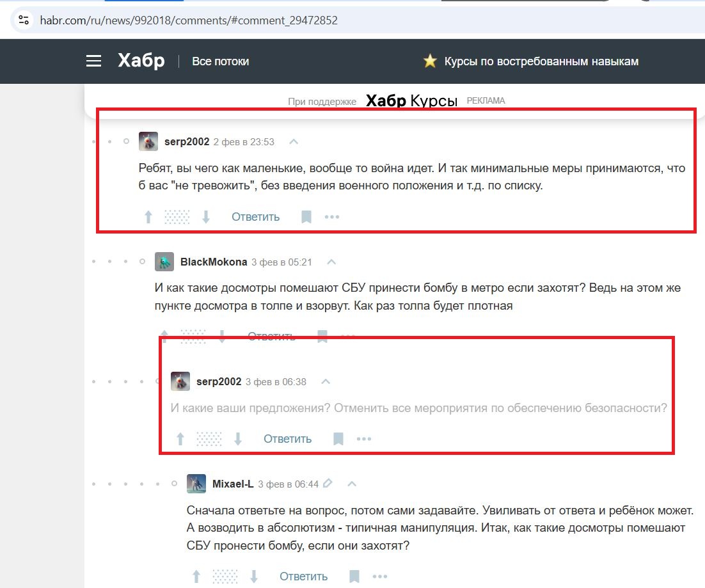Screen dimensions: 705x588
Task: Click the pencil edited icon on Mixael-L's comment
Action: coord(328,484)
